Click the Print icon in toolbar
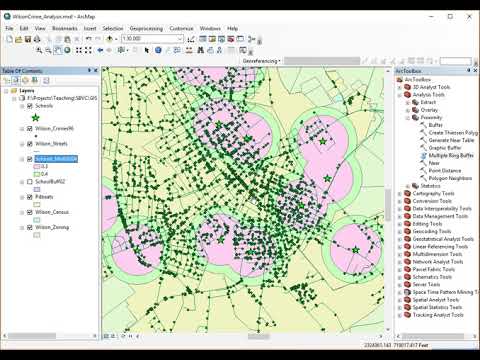Image resolution: width=480 pixels, height=360 pixels. 37,39
